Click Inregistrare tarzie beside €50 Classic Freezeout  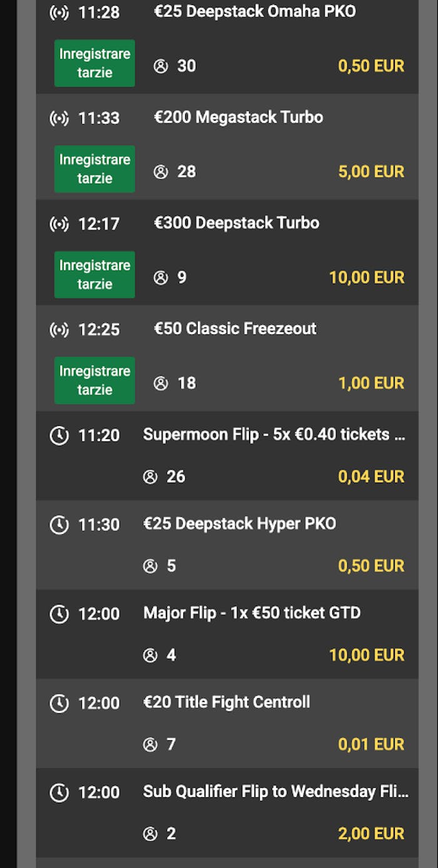click(x=94, y=380)
